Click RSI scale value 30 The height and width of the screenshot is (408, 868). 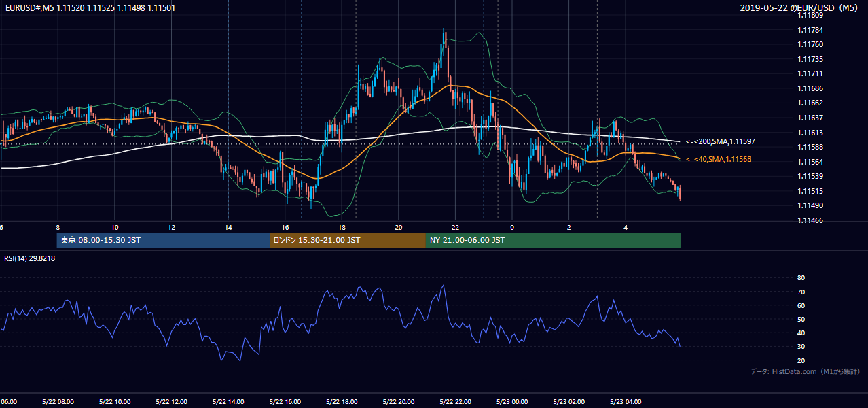tap(801, 346)
